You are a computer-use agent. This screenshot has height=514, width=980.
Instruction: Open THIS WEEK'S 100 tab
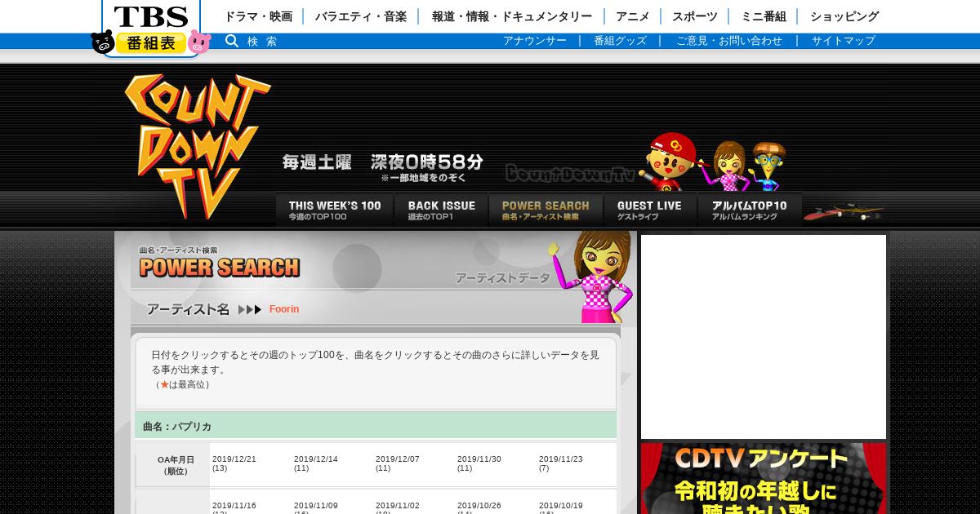click(335, 210)
